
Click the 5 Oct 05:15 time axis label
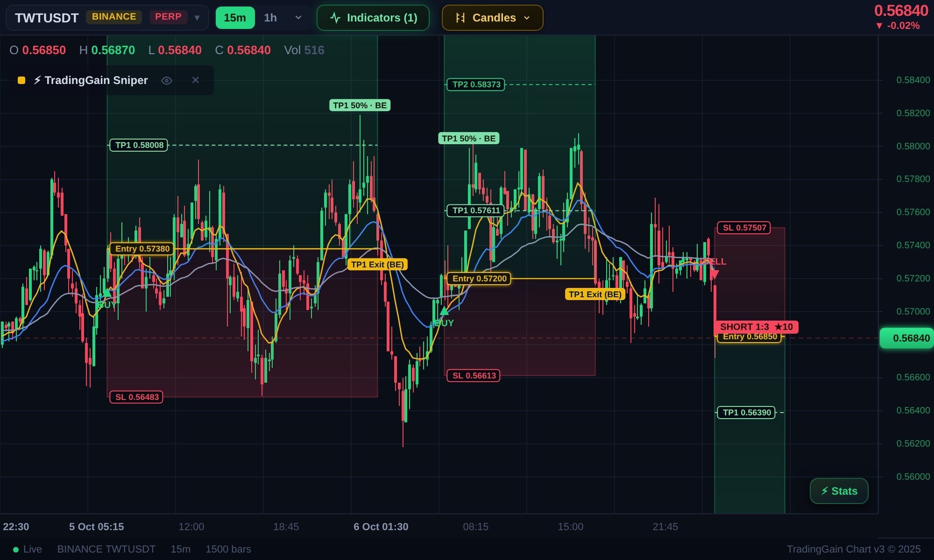96,527
